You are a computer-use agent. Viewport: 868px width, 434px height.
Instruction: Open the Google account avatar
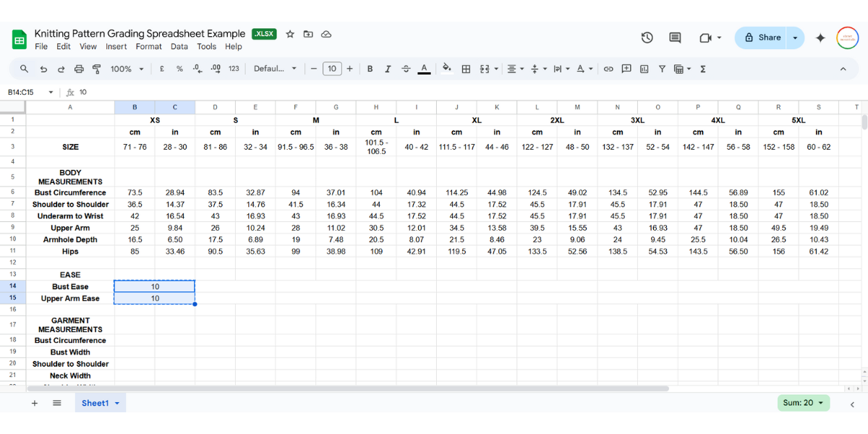[848, 38]
